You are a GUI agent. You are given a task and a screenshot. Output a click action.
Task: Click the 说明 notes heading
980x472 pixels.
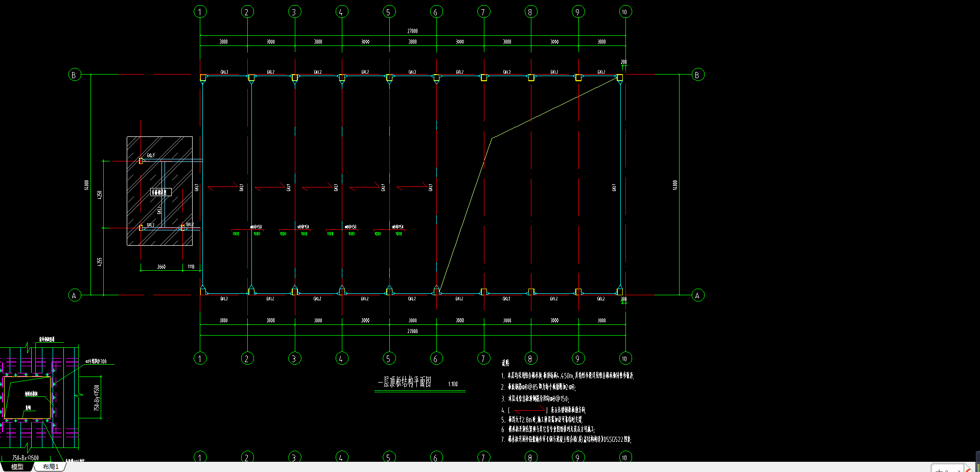point(505,363)
